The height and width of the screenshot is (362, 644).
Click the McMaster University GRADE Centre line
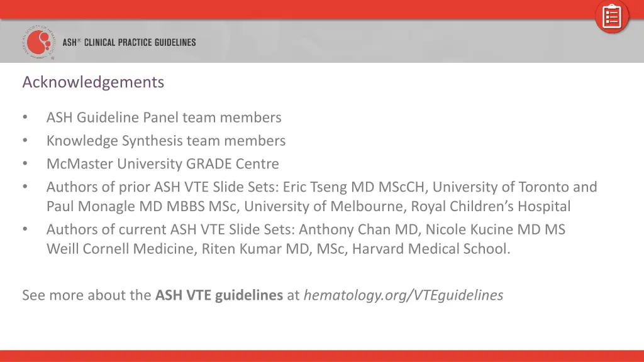click(x=163, y=164)
